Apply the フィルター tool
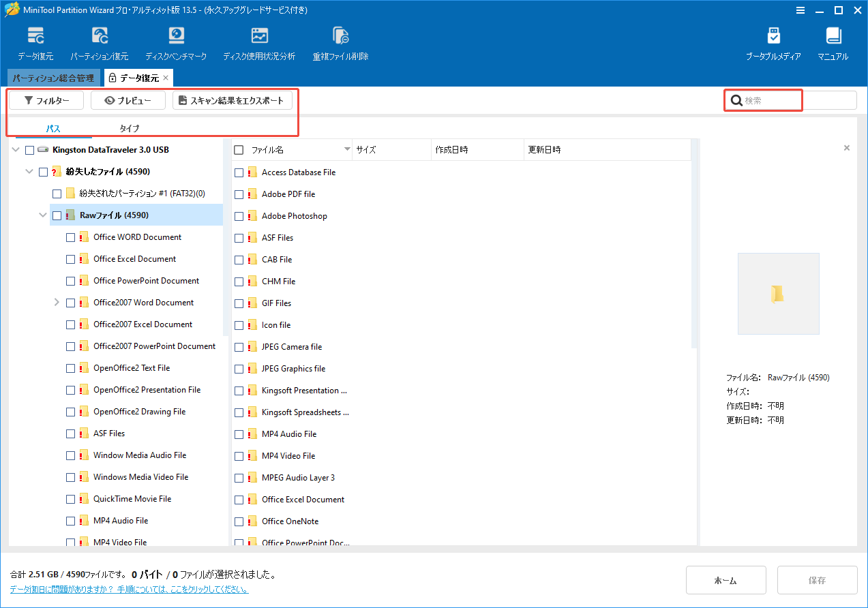Image resolution: width=868 pixels, height=608 pixels. 45,100
